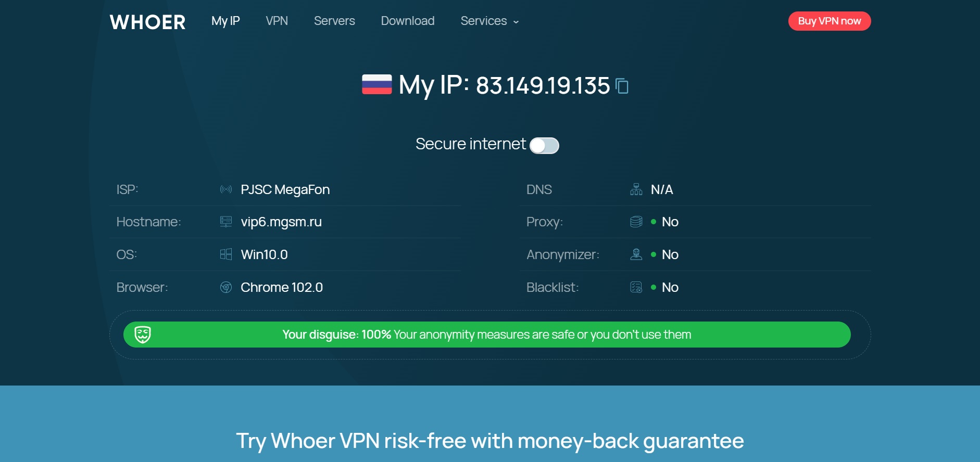Open the Download page link
Viewport: 980px width, 462px height.
(408, 21)
